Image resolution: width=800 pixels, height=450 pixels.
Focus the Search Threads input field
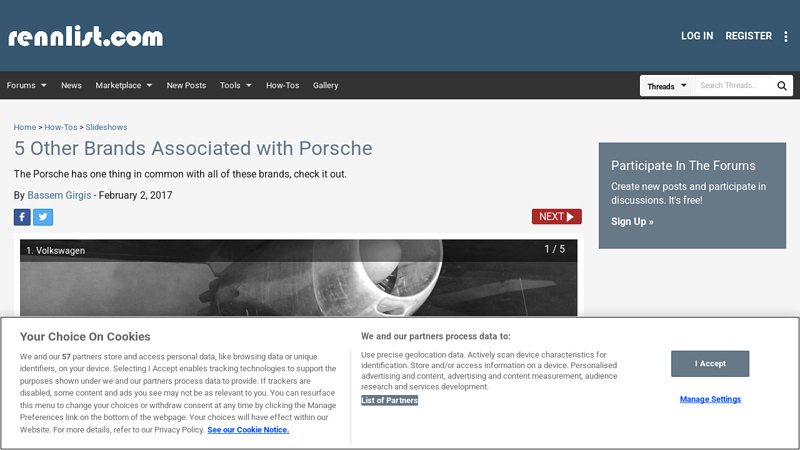pyautogui.click(x=735, y=86)
